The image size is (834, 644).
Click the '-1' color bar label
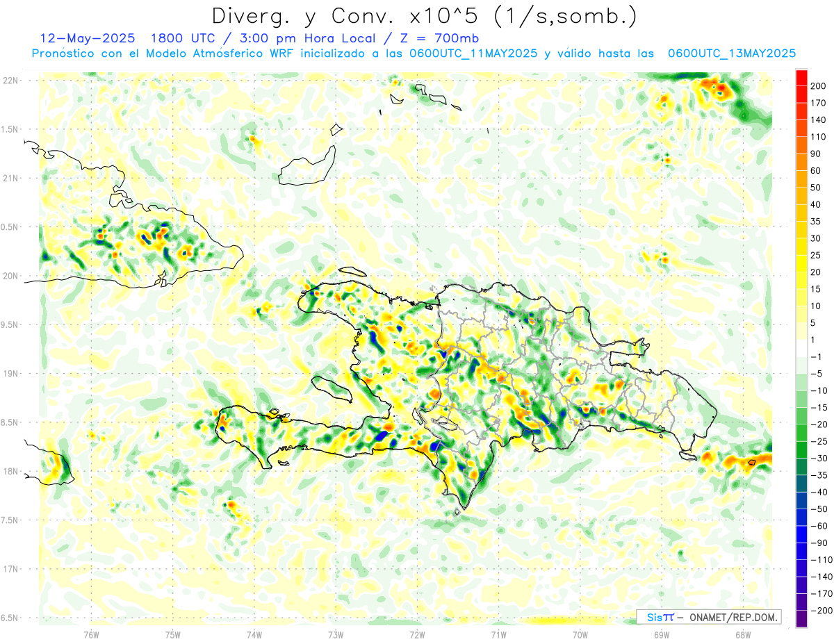(816, 357)
